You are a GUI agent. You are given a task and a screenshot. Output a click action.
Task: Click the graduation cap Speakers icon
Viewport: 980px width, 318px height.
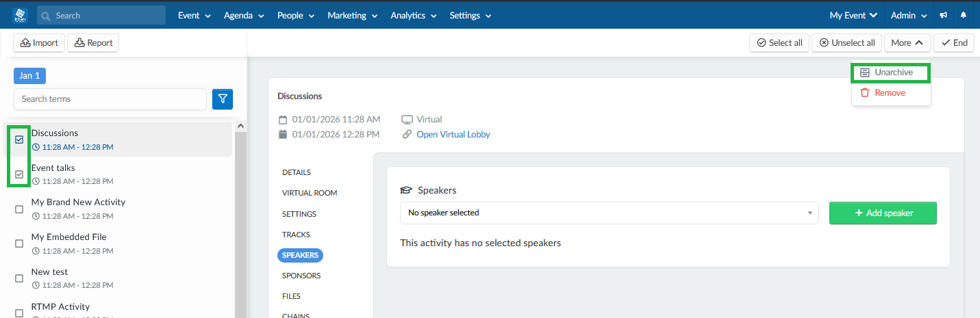[406, 190]
